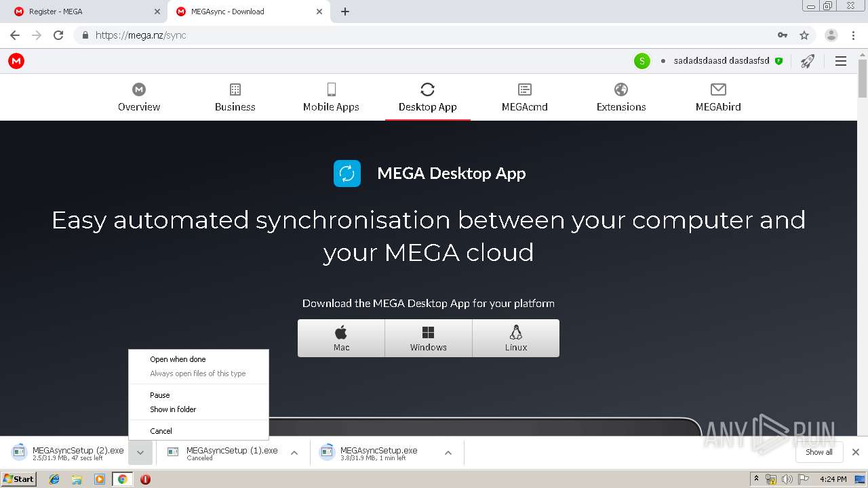Screen dimensions: 868x488
Task: Click the network tray icon
Action: click(771, 479)
